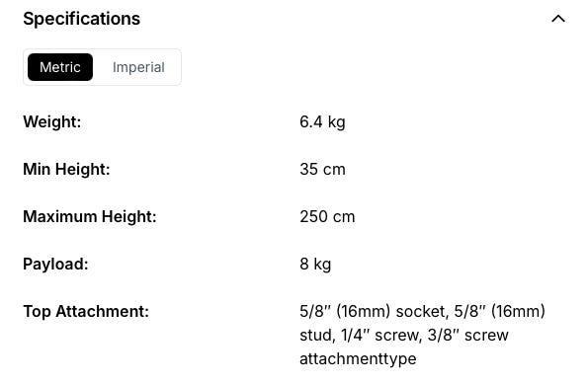Click the Min Height label

66,170
